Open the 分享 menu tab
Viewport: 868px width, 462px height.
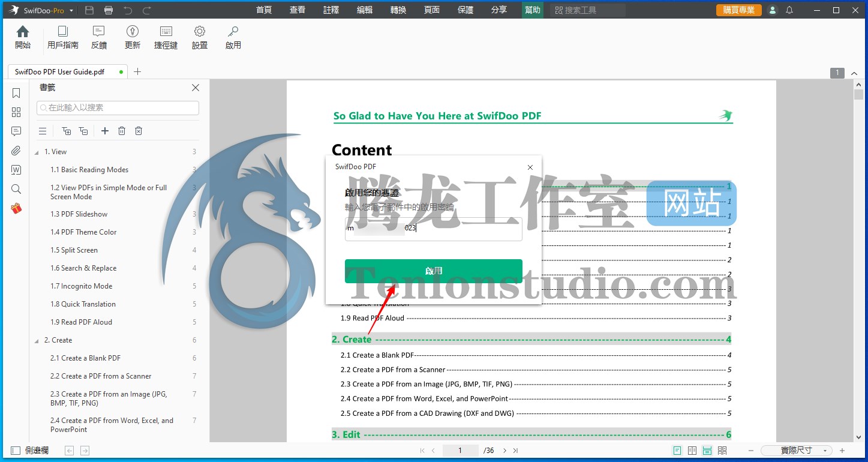click(499, 10)
